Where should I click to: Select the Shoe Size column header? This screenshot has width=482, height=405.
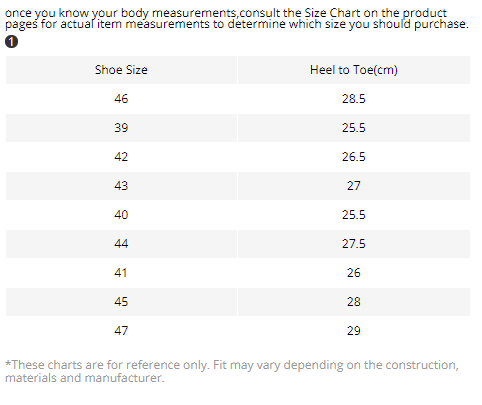click(121, 70)
